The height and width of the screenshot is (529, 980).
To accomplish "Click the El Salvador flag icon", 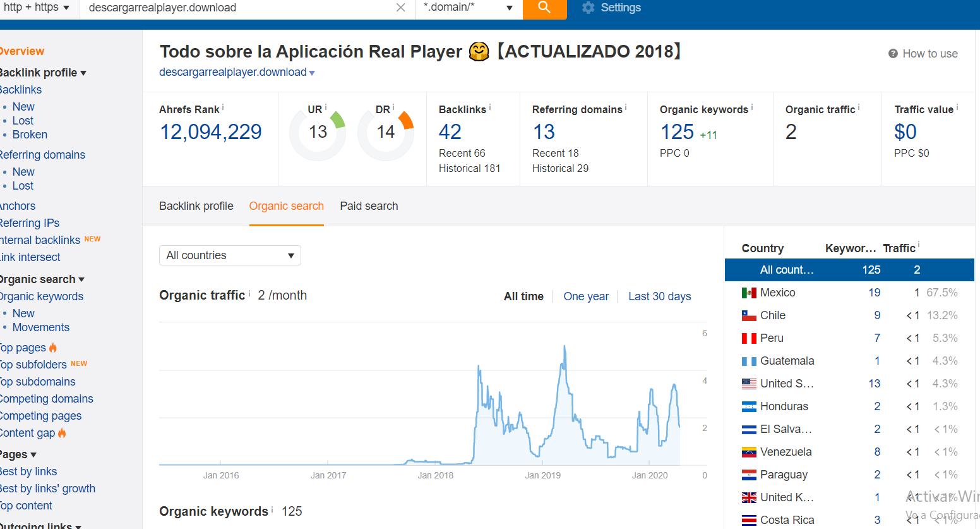I will (x=749, y=429).
